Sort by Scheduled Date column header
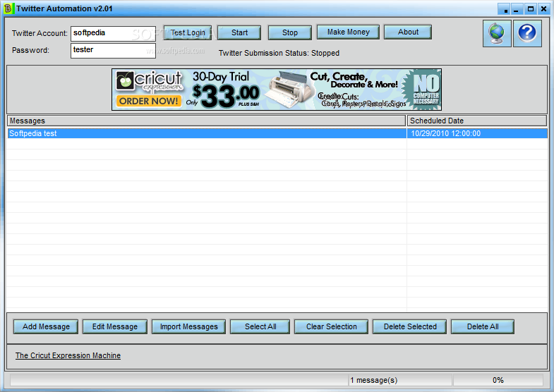Screen dimensions: 554x392 [477, 121]
